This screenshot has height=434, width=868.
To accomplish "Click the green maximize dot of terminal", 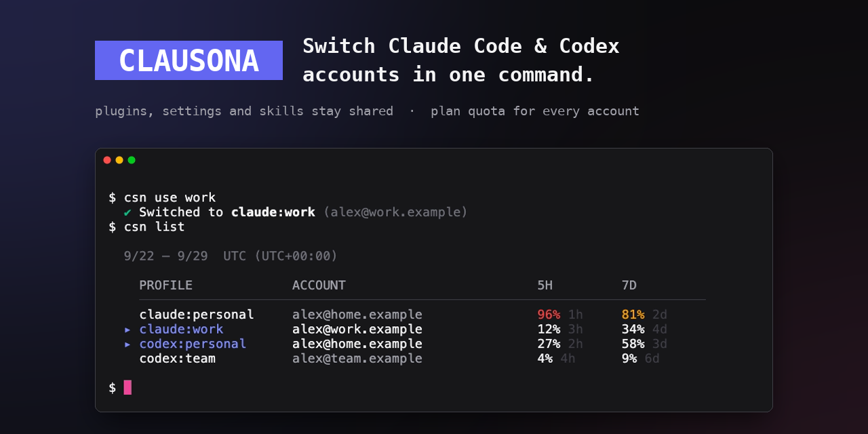I will pyautogui.click(x=132, y=160).
